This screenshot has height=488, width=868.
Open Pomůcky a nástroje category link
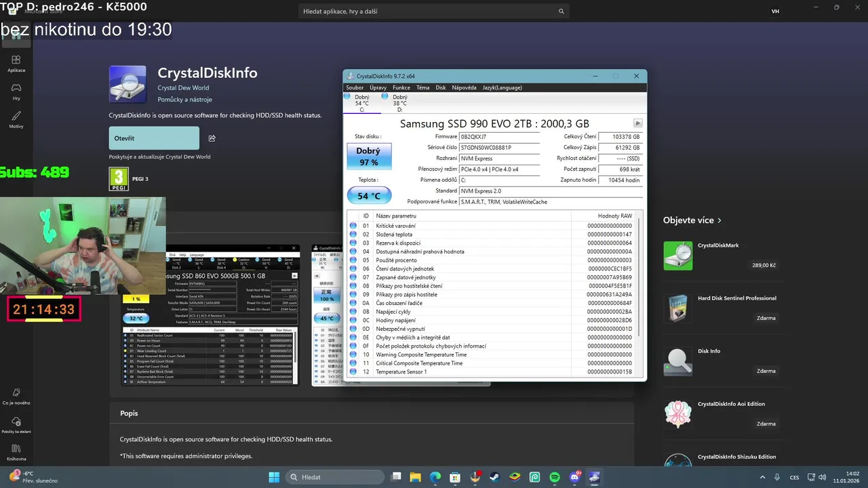point(185,100)
